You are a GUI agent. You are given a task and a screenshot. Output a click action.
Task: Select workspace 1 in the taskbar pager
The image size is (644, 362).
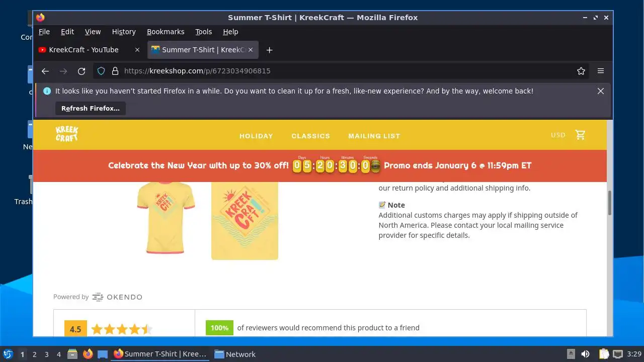click(x=22, y=354)
